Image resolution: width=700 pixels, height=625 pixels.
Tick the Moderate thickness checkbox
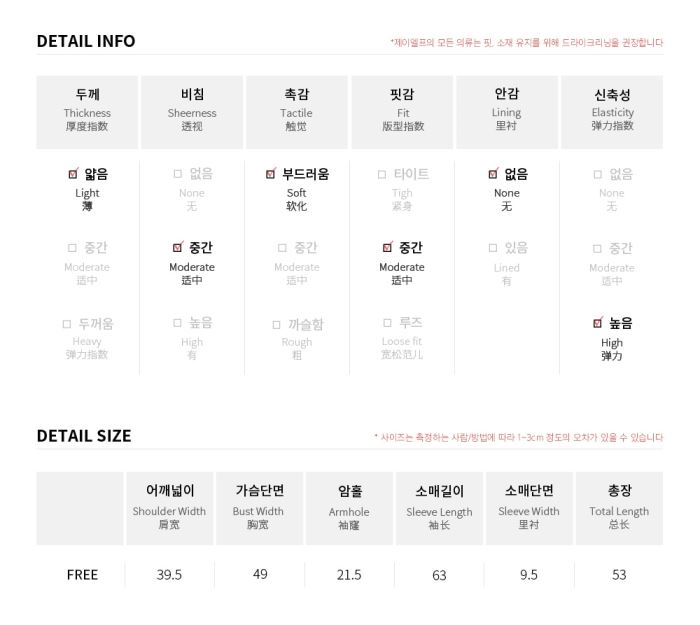click(72, 248)
